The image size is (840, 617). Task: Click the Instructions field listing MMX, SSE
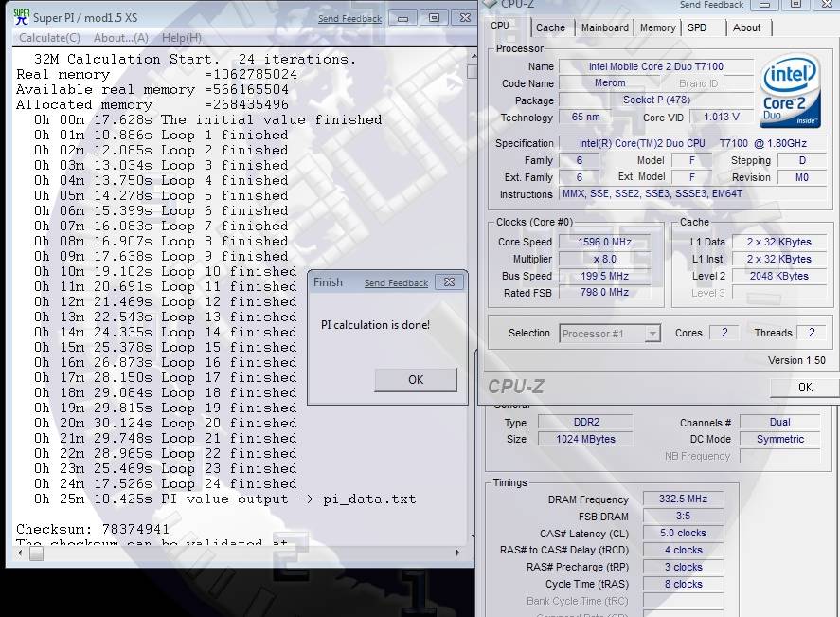coord(692,194)
